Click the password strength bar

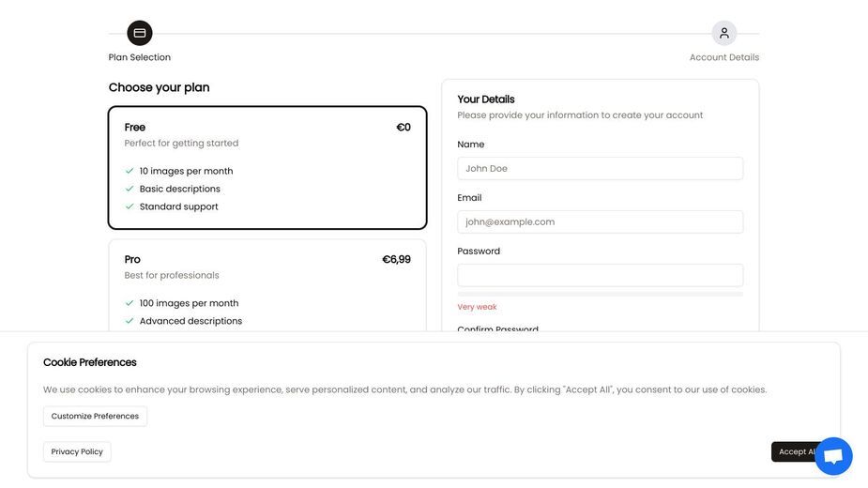point(600,294)
